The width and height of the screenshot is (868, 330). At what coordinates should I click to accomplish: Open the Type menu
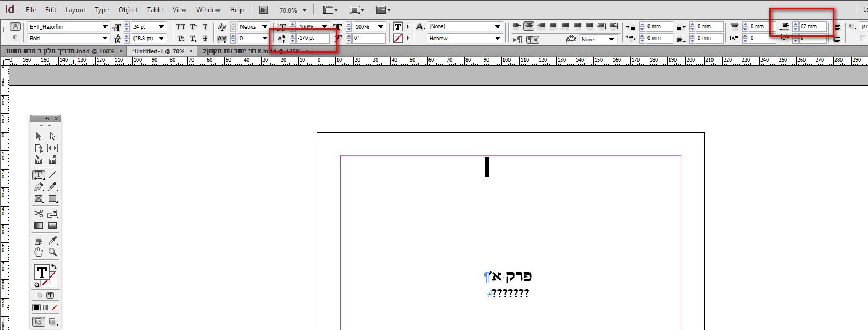point(101,10)
